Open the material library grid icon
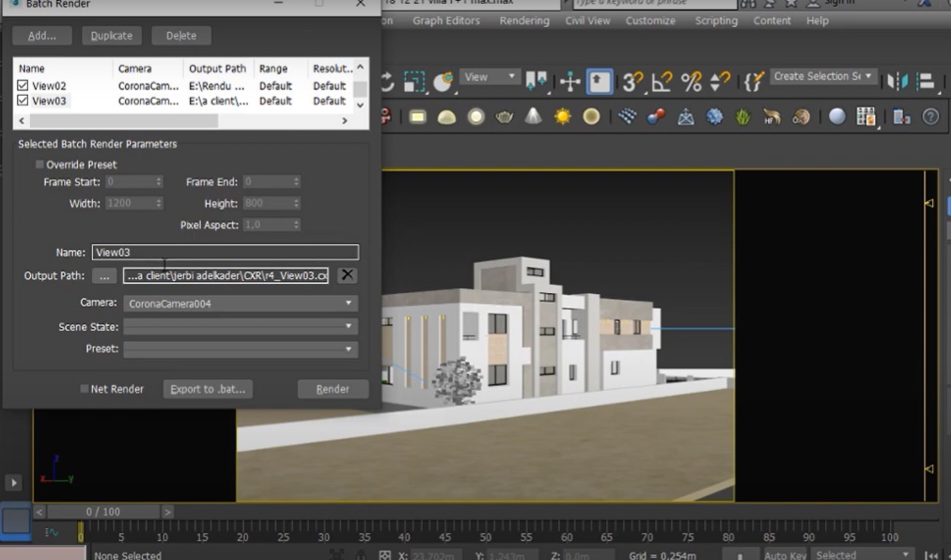This screenshot has width=951, height=560. tap(866, 117)
